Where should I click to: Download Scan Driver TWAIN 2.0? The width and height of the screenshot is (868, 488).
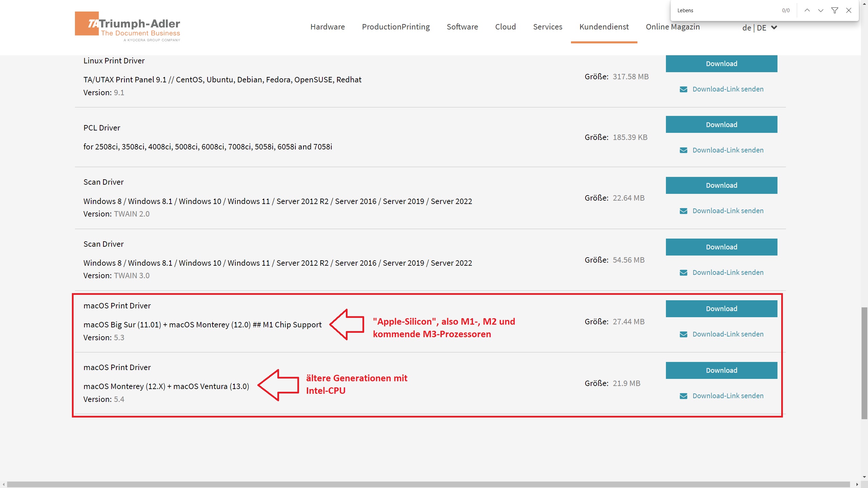point(722,185)
